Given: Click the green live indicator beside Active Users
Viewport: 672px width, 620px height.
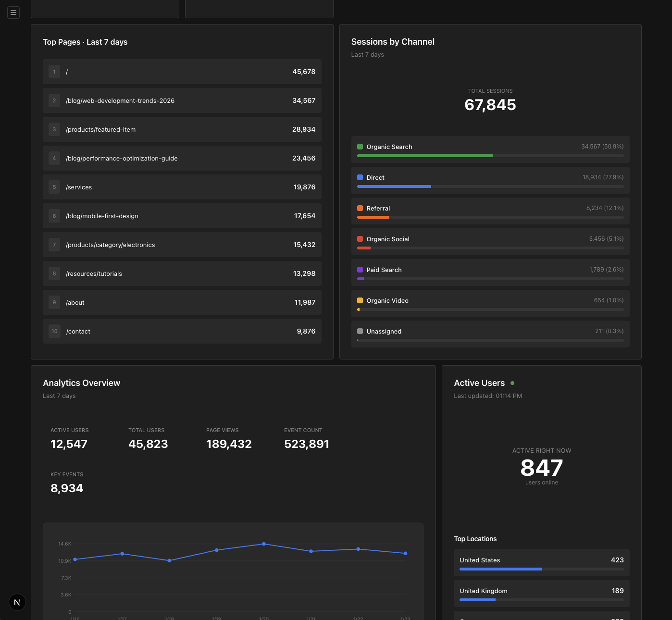Looking at the screenshot, I should (x=512, y=383).
